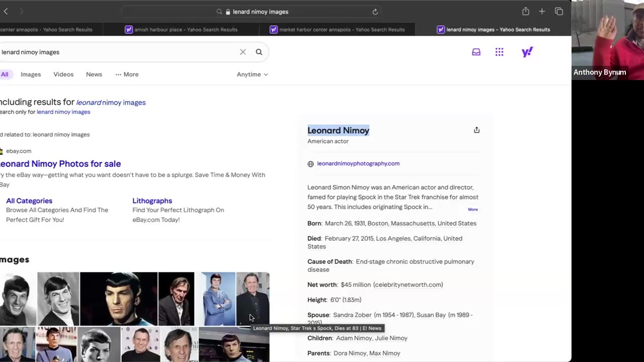Click the search query input field
The image size is (644, 362).
coord(118,52)
